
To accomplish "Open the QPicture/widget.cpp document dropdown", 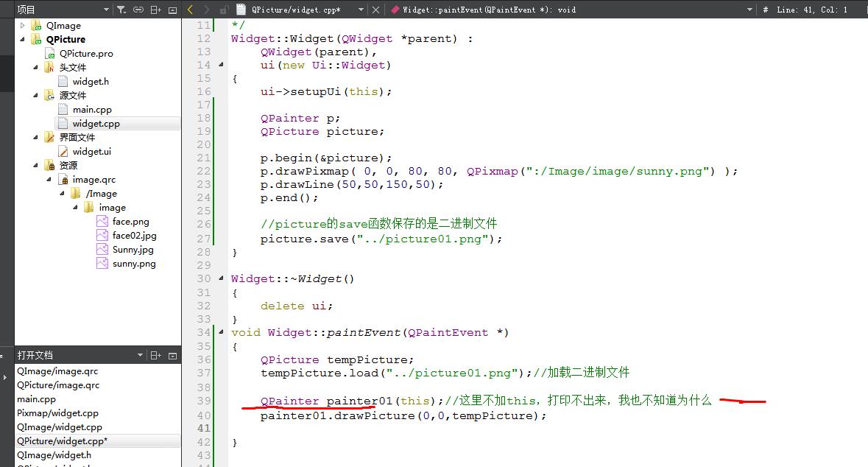I will (361, 10).
